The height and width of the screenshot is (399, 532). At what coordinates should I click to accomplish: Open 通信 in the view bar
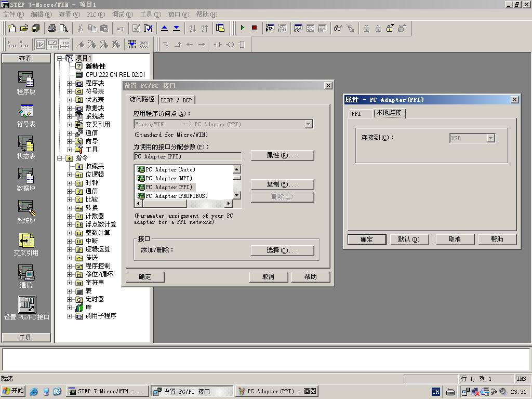click(x=26, y=276)
